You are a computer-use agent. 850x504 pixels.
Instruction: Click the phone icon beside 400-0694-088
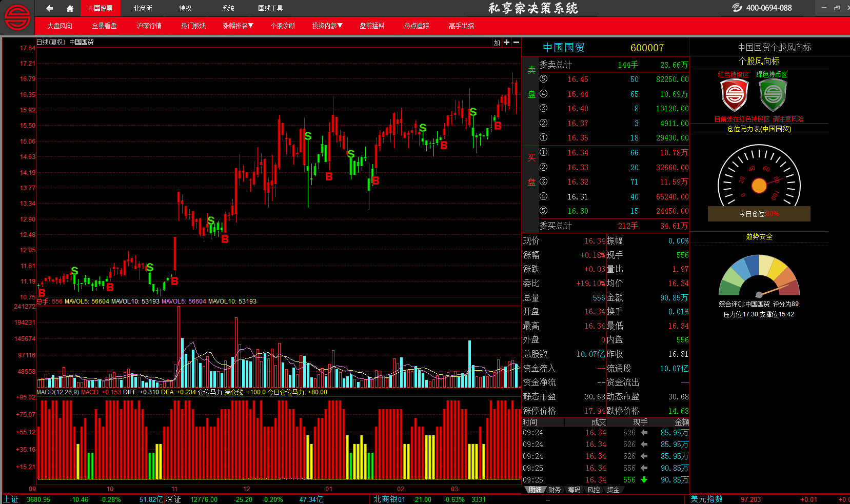click(x=737, y=8)
